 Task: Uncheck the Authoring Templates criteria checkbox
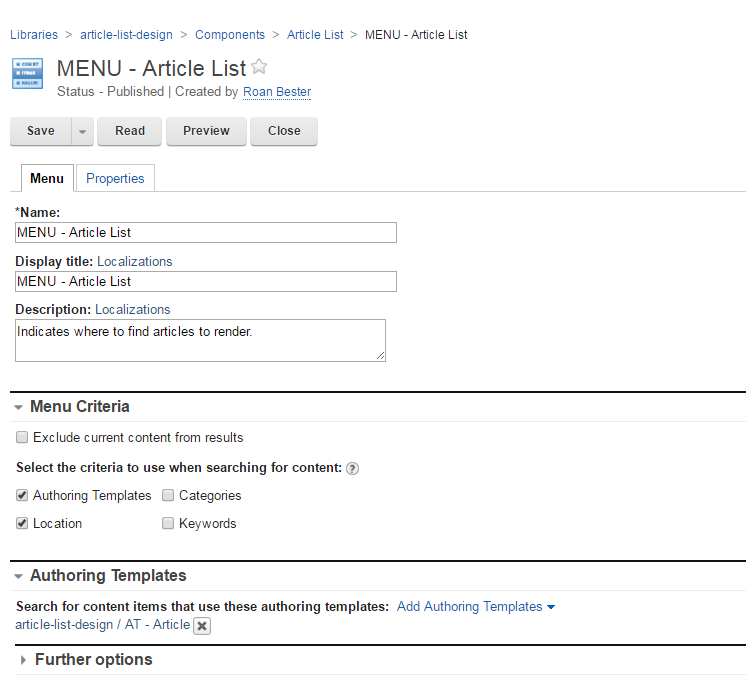point(22,495)
